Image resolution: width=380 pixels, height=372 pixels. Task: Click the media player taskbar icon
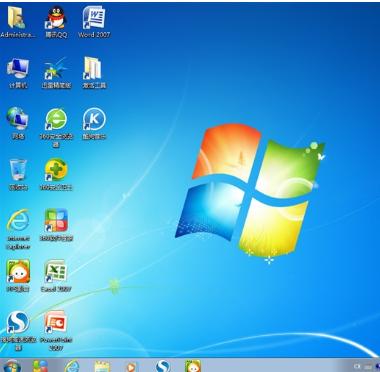point(131,367)
